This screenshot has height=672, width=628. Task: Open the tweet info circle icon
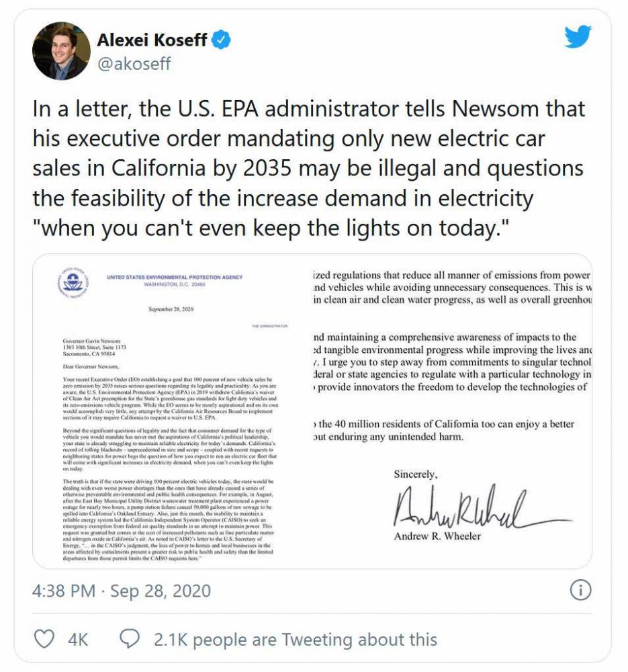point(580,591)
